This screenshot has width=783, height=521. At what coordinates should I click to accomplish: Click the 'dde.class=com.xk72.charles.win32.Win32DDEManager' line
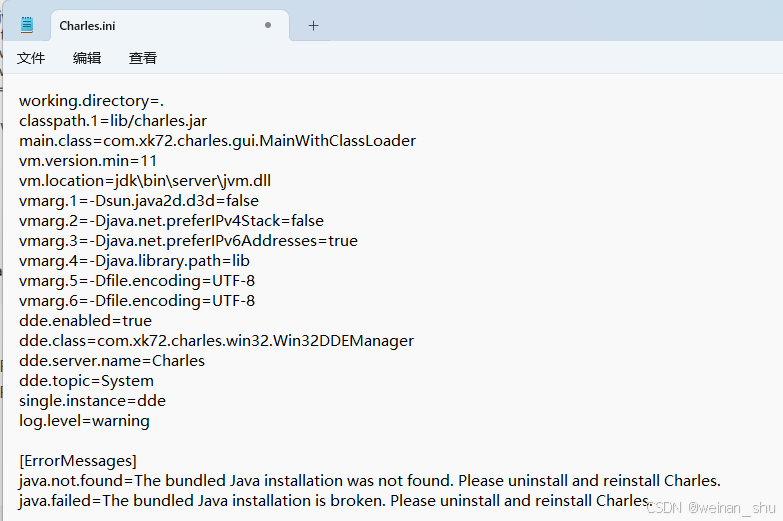[216, 341]
